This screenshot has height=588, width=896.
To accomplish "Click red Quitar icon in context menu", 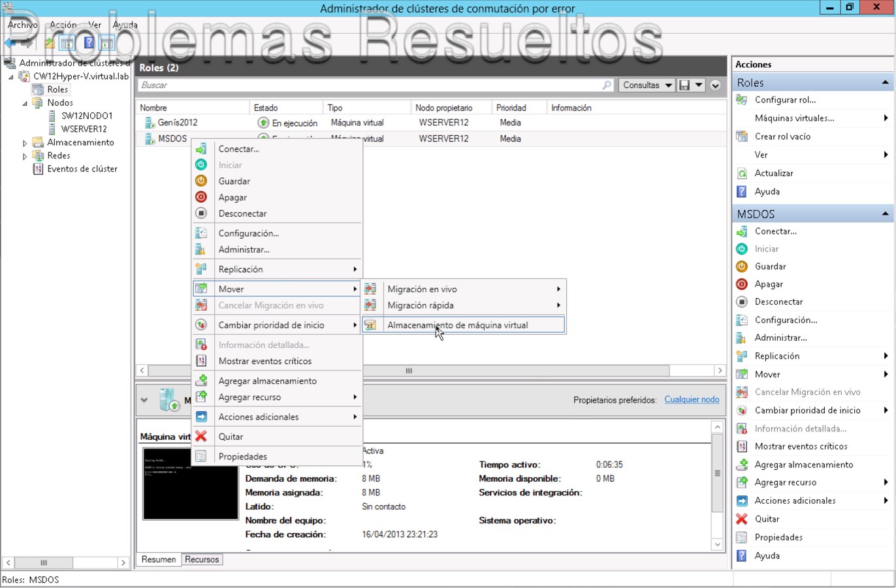I will (201, 436).
